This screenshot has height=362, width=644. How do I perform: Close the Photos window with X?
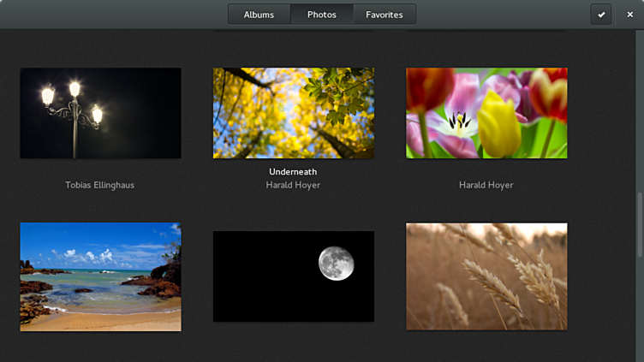(x=629, y=14)
